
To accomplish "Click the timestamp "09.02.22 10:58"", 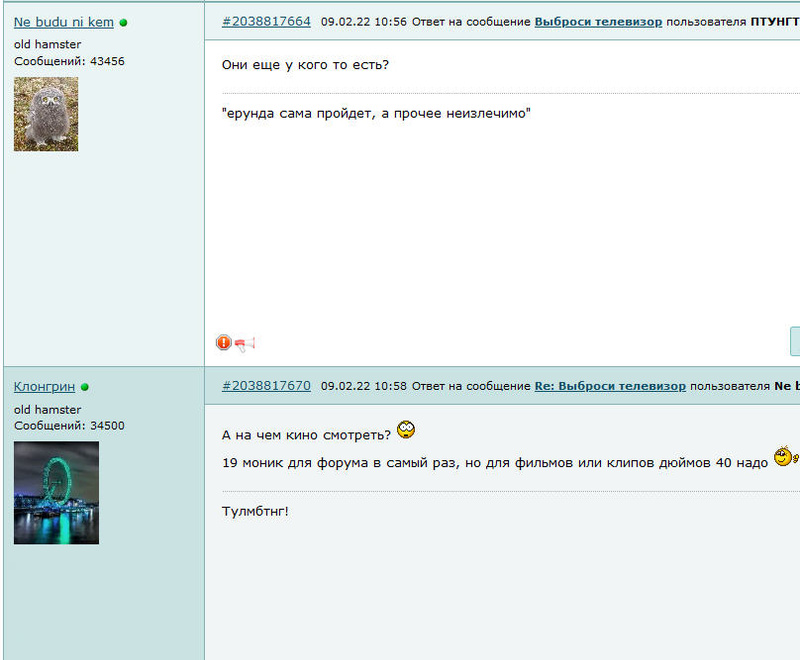I will click(x=364, y=386).
